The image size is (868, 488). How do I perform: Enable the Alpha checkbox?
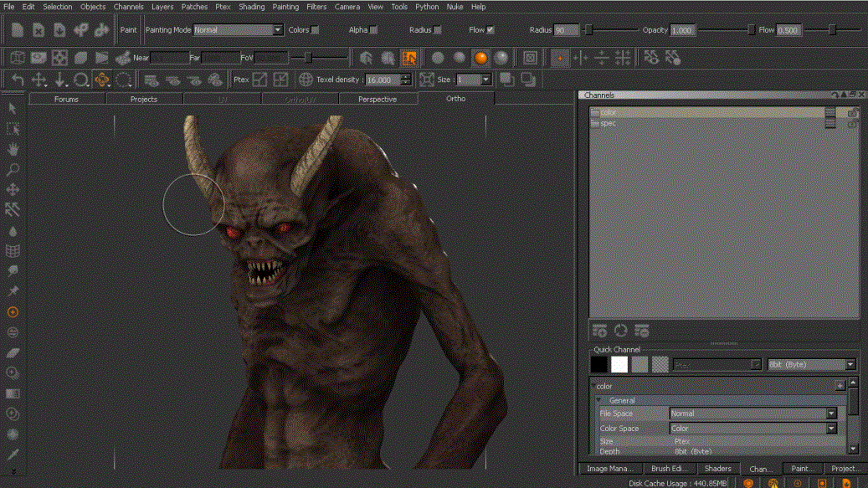pos(373,30)
